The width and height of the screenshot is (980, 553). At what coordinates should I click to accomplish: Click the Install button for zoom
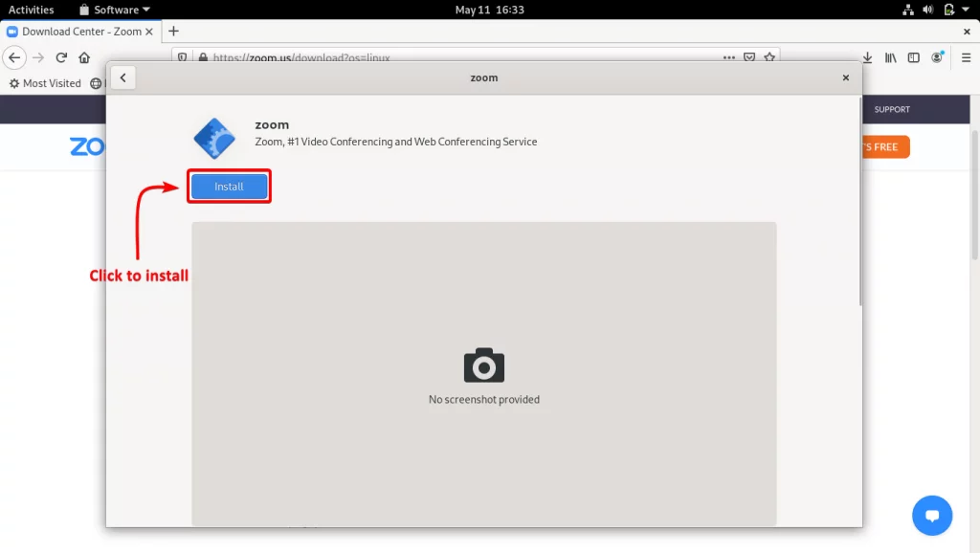coord(229,186)
